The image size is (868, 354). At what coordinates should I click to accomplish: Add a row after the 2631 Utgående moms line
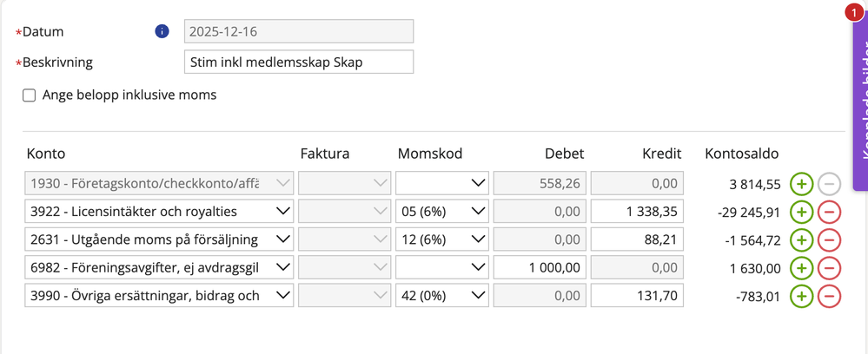click(x=801, y=239)
